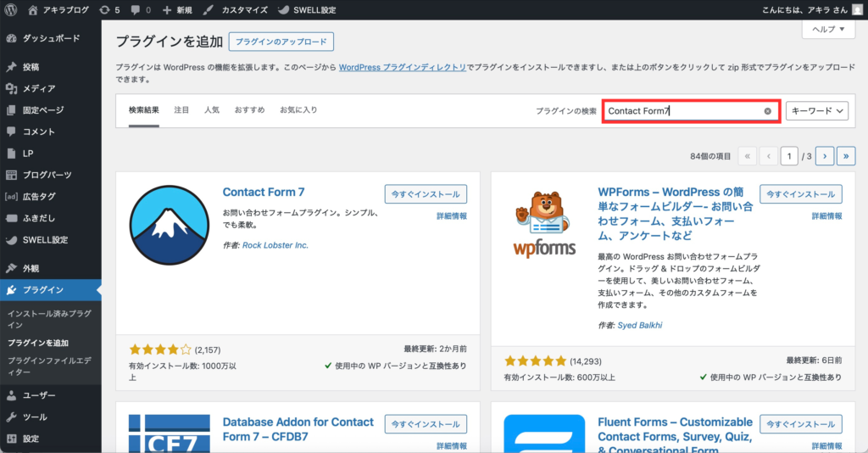Click the WPForms bear mascot icon
Viewport: 868px width, 453px height.
(x=544, y=225)
